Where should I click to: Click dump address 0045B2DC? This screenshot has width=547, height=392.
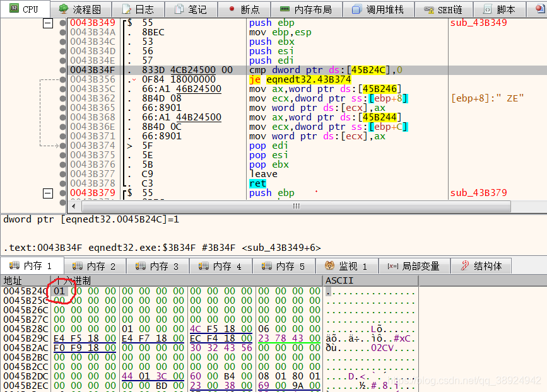(26, 376)
